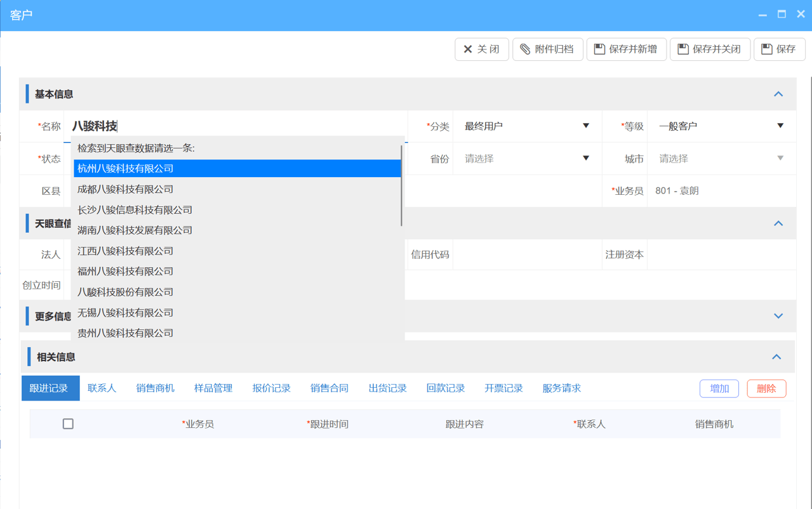This screenshot has width=812, height=509.
Task: Open the 等级 dropdown showing 一般客户
Action: point(721,126)
